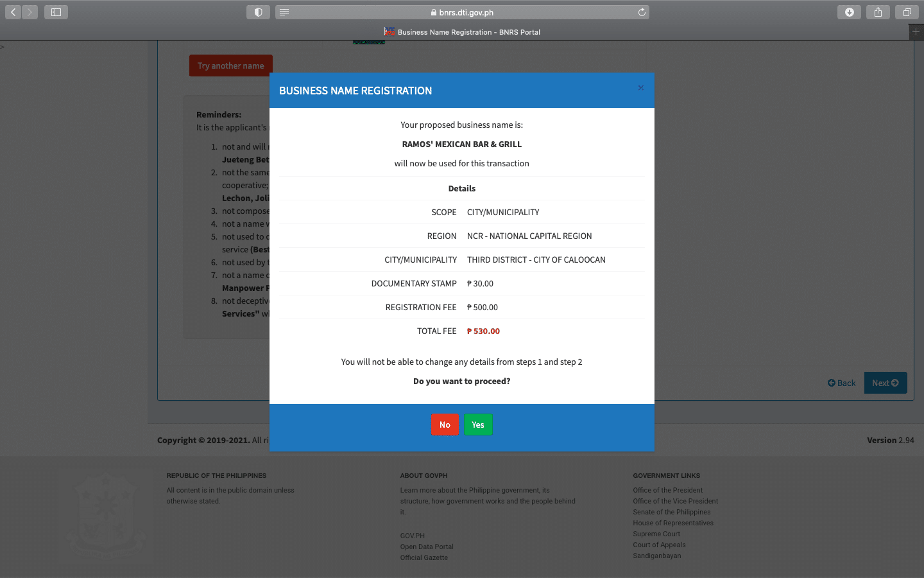
Task: Open the Official Gazette footer link
Action: click(424, 557)
